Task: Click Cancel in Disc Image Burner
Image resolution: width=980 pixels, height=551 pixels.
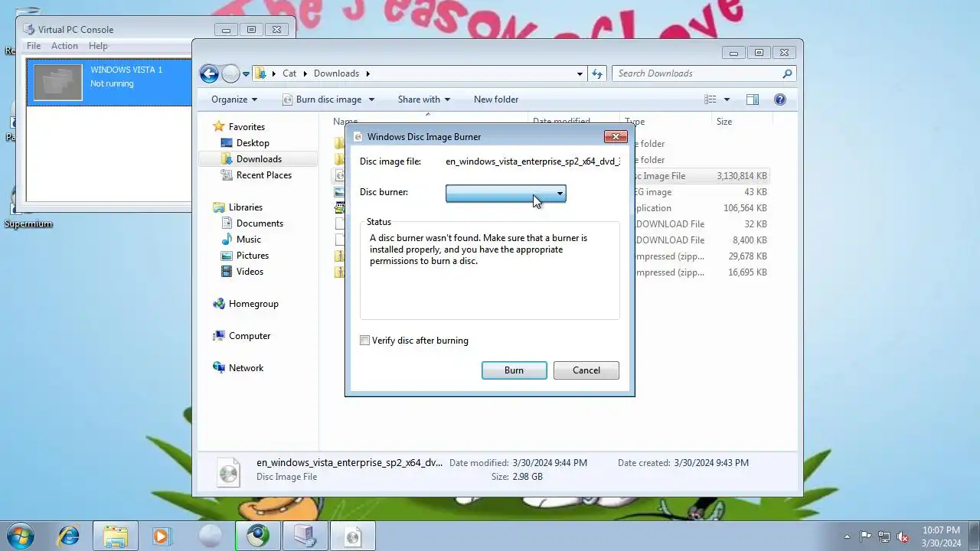Action: click(586, 370)
